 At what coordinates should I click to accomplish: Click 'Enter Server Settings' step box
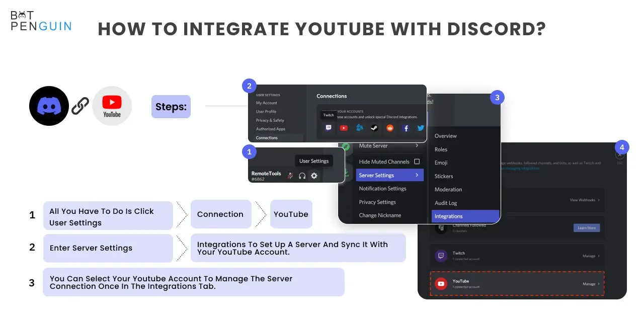tap(108, 248)
